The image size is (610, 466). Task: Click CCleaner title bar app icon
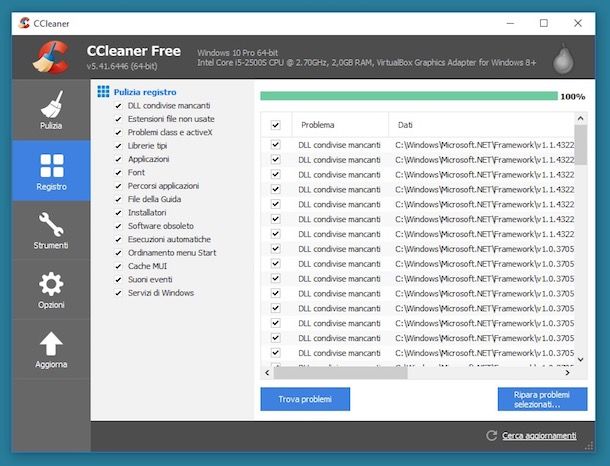[24, 23]
